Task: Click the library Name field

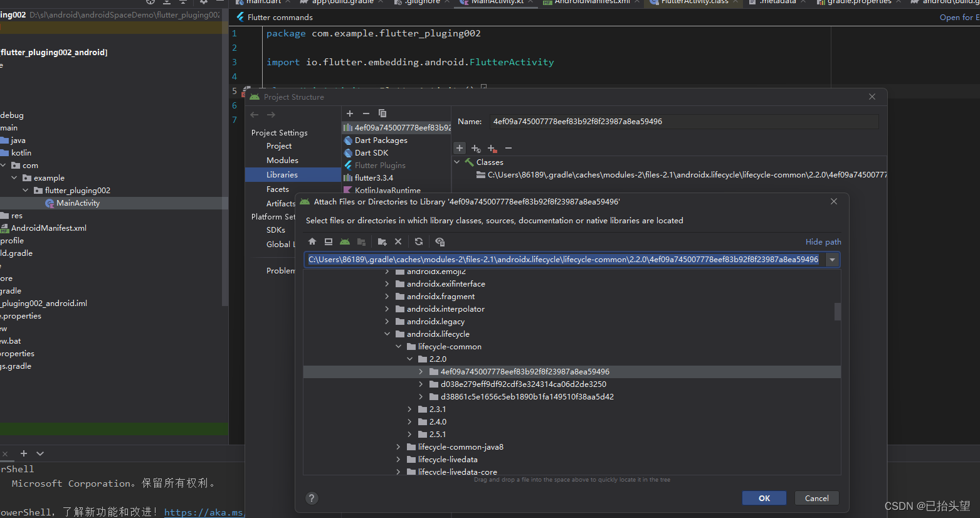Action: [684, 122]
